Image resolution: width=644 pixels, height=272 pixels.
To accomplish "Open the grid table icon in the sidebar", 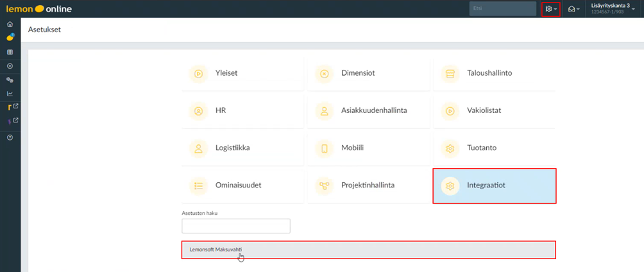I will (x=10, y=53).
